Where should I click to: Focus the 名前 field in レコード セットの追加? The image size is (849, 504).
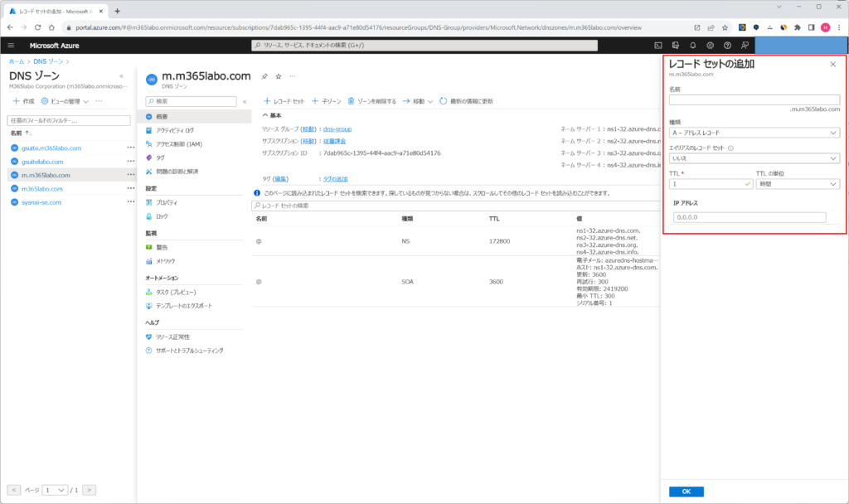point(754,99)
